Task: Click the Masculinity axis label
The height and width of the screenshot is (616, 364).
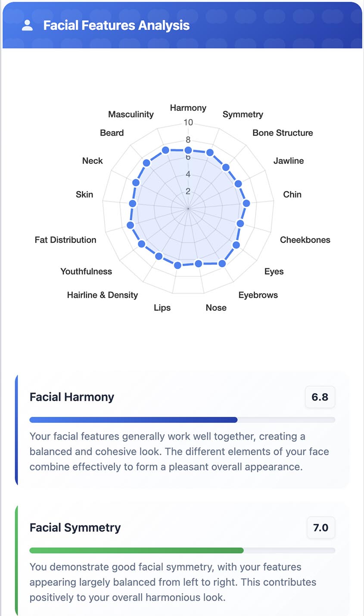Action: point(131,114)
